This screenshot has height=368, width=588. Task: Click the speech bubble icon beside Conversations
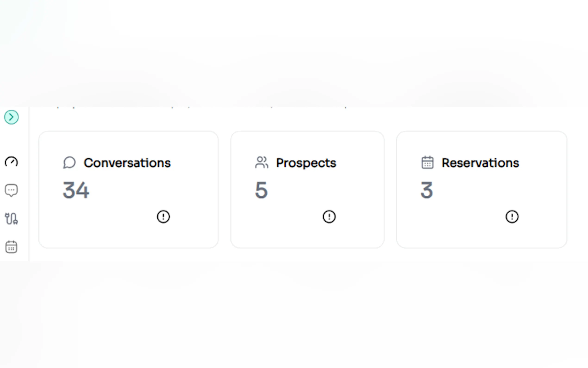coord(69,163)
